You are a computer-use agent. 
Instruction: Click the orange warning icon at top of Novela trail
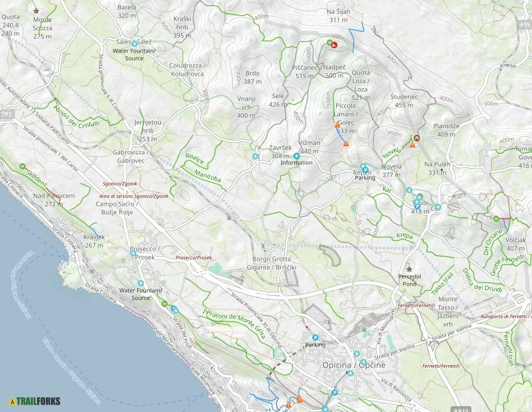click(412, 145)
